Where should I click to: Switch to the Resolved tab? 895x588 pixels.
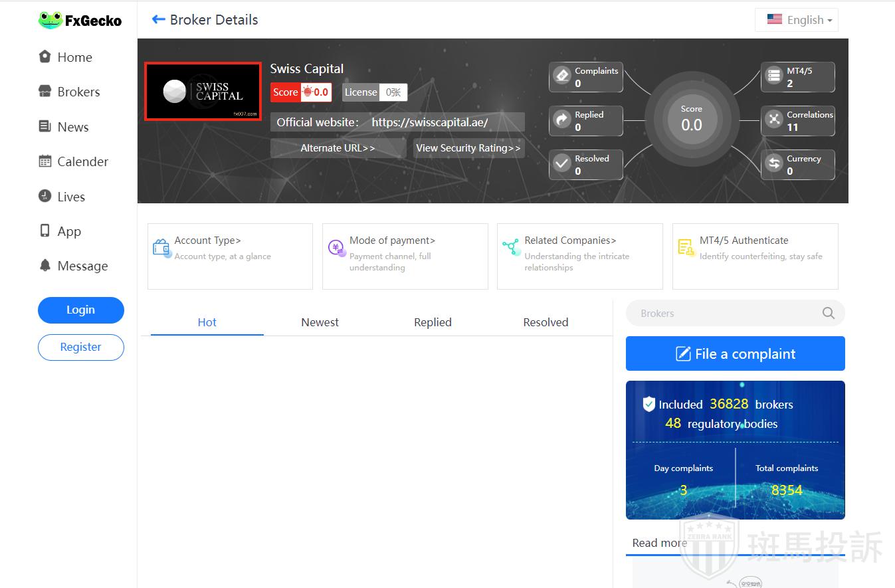(x=546, y=322)
